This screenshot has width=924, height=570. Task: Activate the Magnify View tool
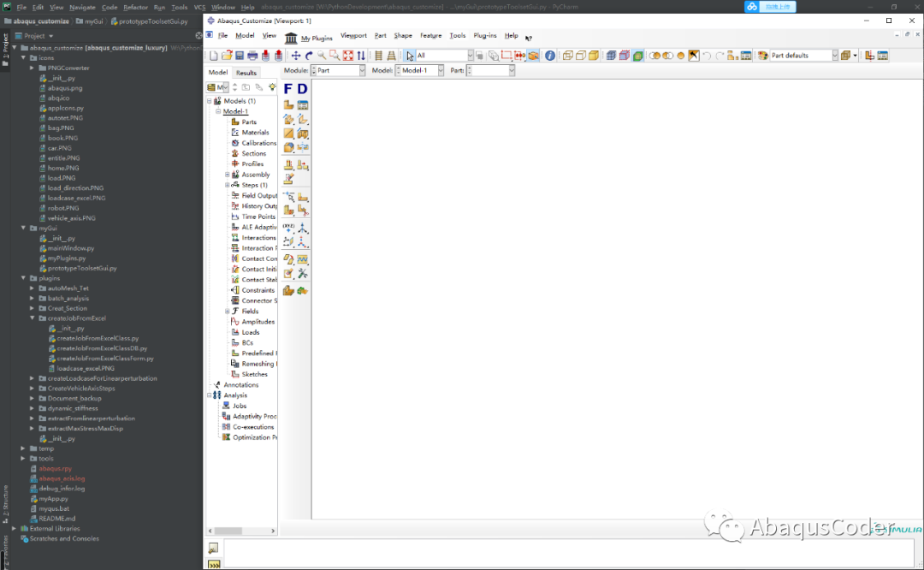pos(322,56)
